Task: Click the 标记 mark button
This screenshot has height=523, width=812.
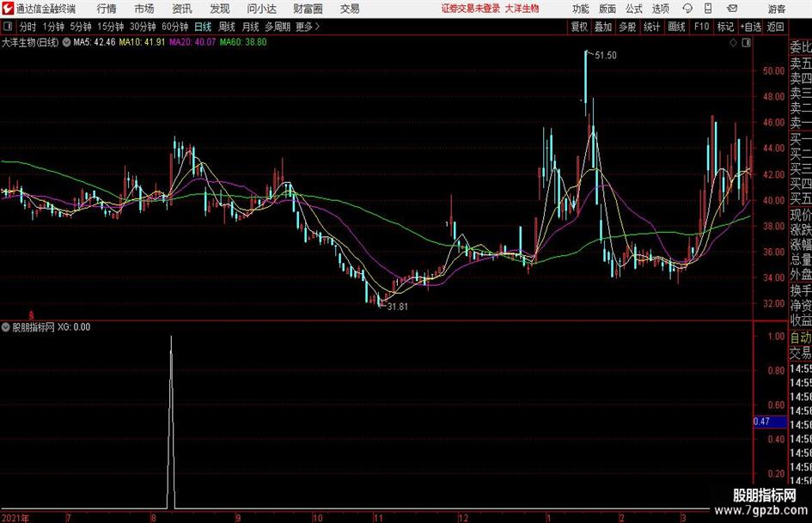Action: point(725,27)
